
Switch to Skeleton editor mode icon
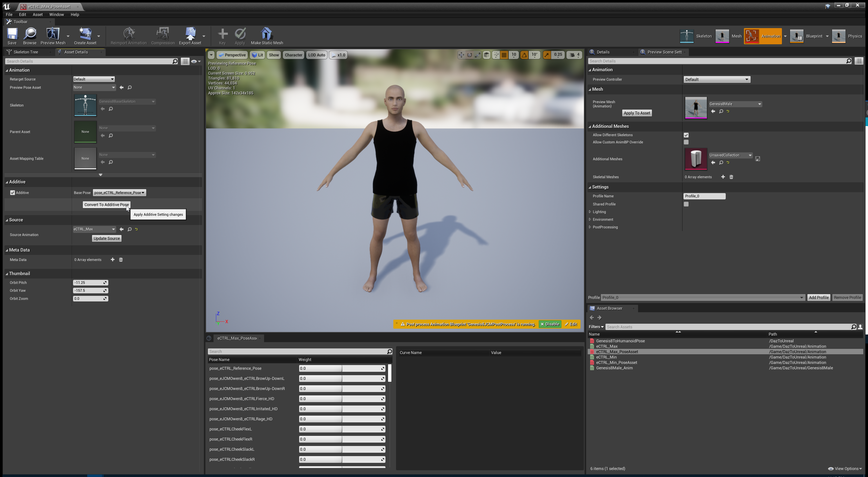pos(686,36)
